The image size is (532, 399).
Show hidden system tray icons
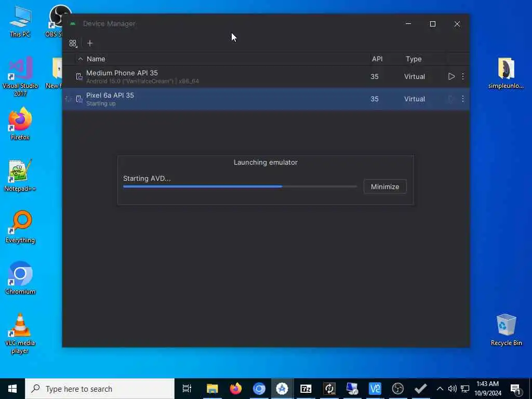click(x=440, y=389)
